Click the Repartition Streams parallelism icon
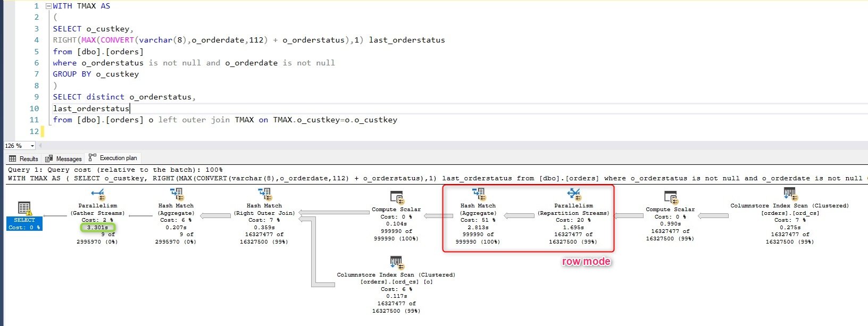 (574, 195)
